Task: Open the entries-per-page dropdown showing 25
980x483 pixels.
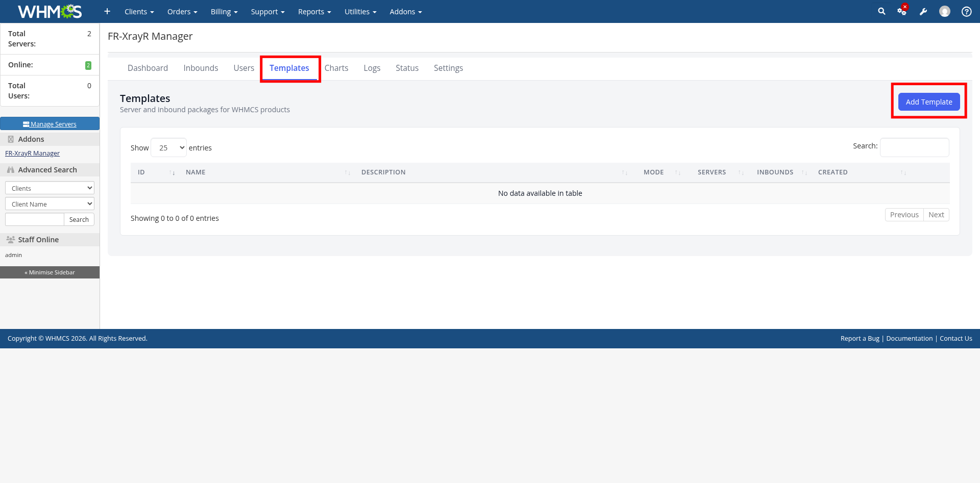Action: tap(169, 147)
